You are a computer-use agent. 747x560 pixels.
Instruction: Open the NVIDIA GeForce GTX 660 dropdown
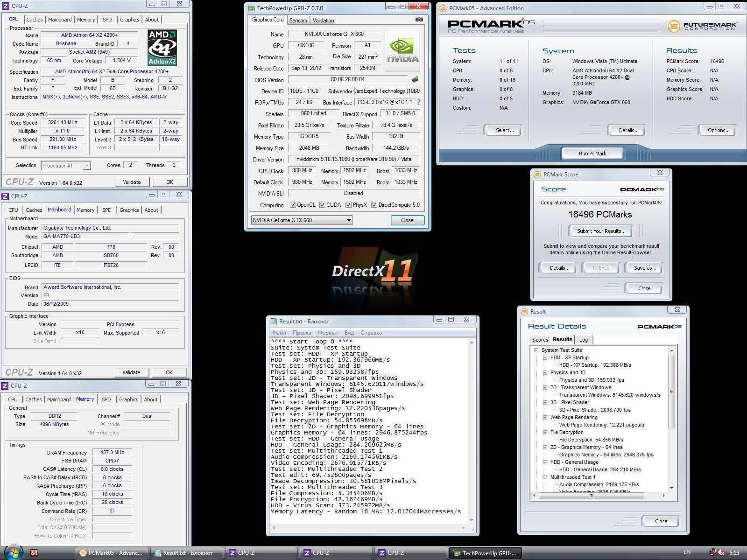pyautogui.click(x=302, y=220)
